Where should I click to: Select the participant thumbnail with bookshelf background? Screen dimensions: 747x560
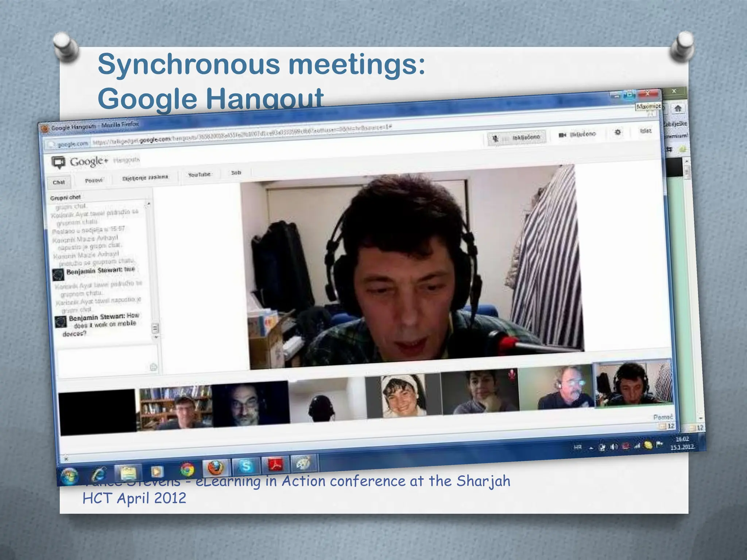174,408
